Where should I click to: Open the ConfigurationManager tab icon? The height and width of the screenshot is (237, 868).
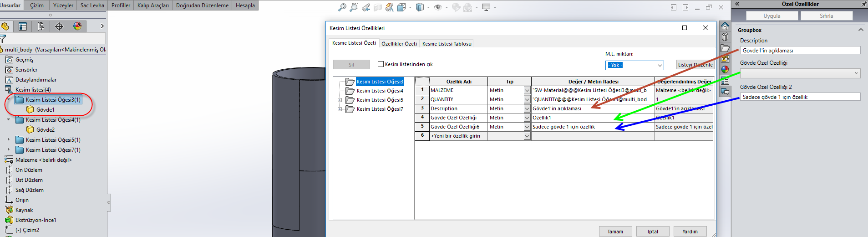(41, 26)
